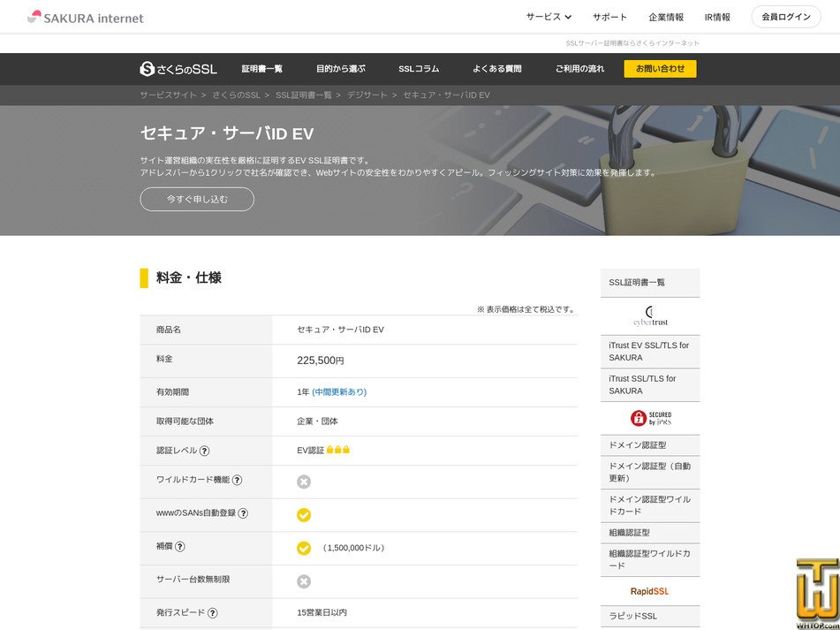Image resolution: width=840 pixels, height=630 pixels.
Task: Click SSL証明書一覧 breadcrumb link
Action: (x=304, y=95)
